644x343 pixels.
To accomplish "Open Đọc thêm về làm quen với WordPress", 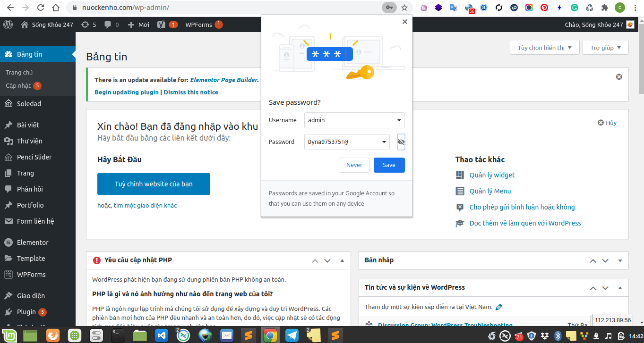I will [x=525, y=223].
